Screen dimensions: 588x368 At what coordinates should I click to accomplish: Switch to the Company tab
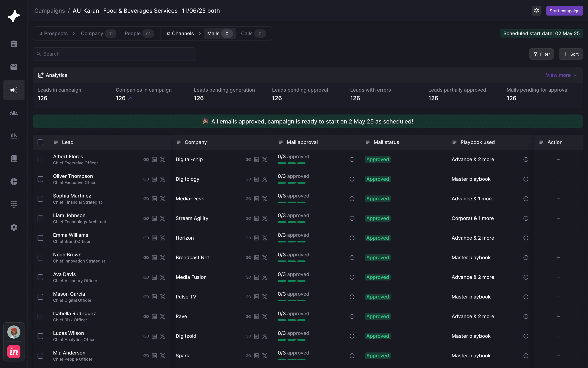click(x=98, y=34)
